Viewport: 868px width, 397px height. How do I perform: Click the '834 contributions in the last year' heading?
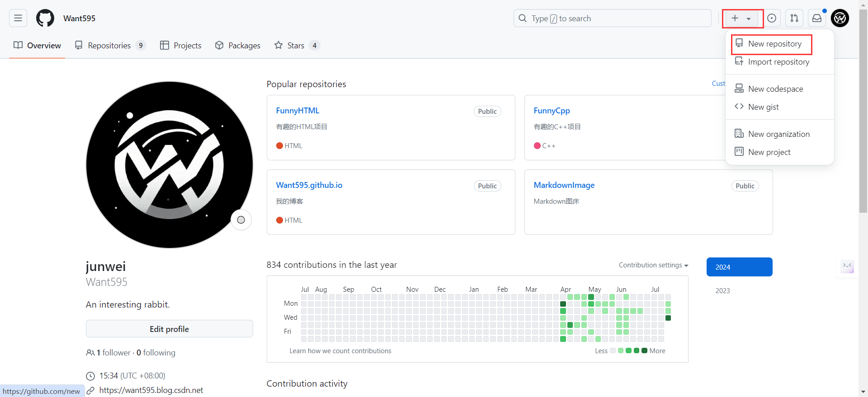332,265
